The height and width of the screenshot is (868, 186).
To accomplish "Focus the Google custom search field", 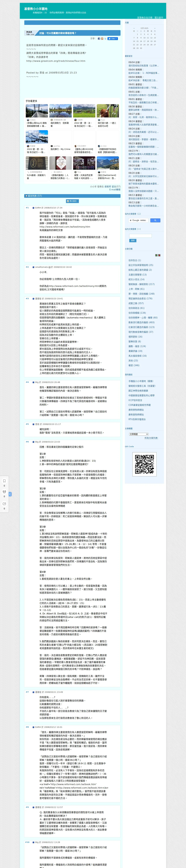I will pyautogui.click(x=138, y=220).
